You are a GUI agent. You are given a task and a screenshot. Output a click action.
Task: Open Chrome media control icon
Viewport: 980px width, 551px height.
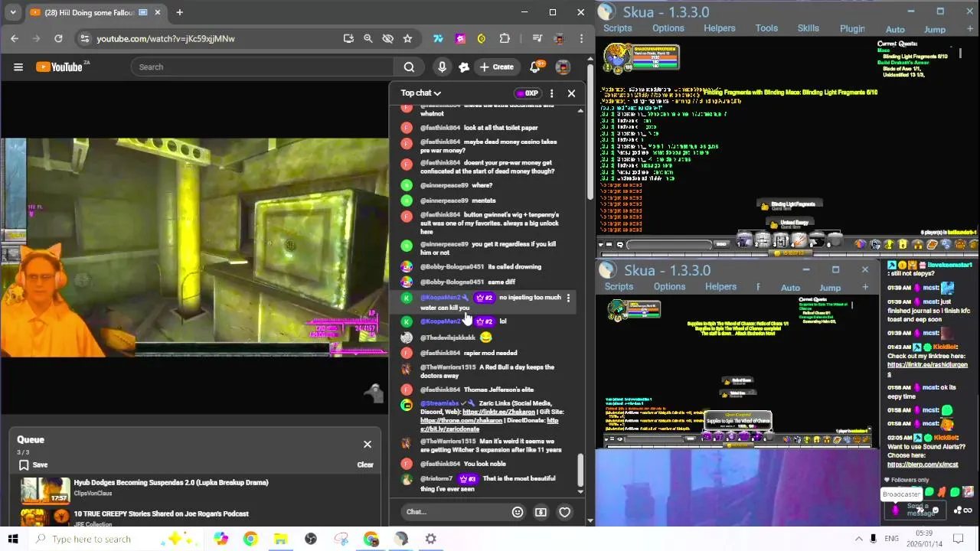(537, 38)
